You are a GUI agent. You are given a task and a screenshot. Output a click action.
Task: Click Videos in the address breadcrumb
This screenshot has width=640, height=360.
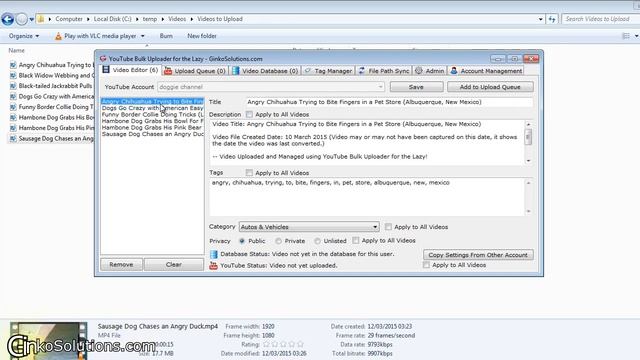coord(177,19)
